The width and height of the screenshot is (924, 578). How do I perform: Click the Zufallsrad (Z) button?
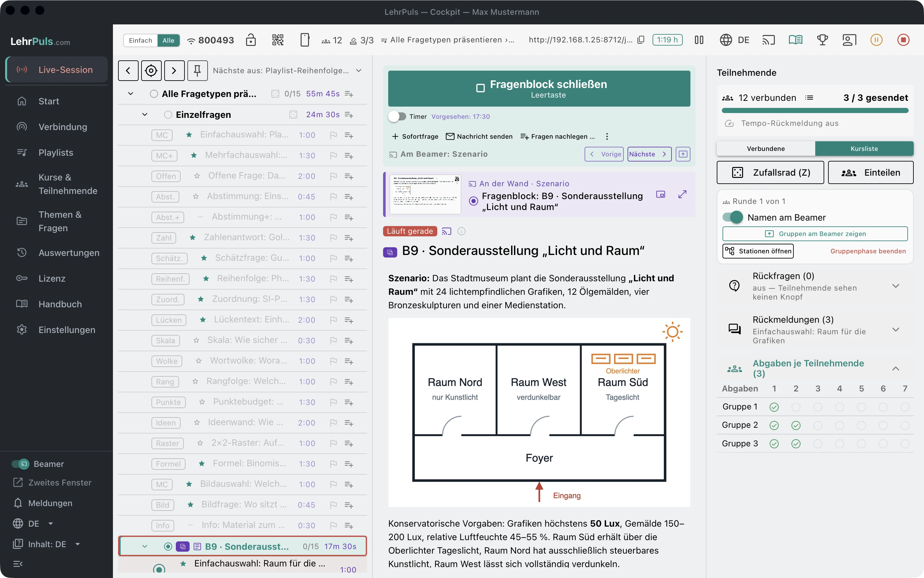[770, 173]
